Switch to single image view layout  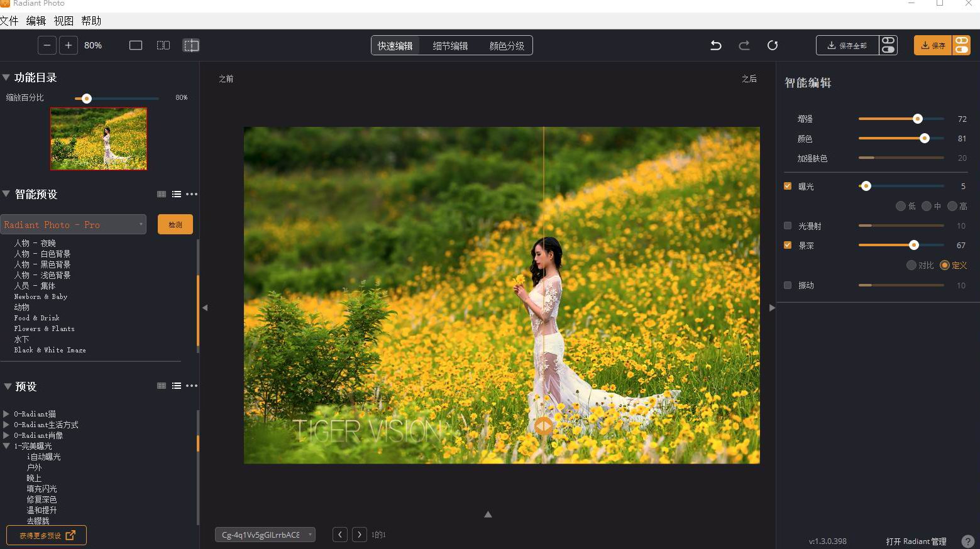(136, 45)
